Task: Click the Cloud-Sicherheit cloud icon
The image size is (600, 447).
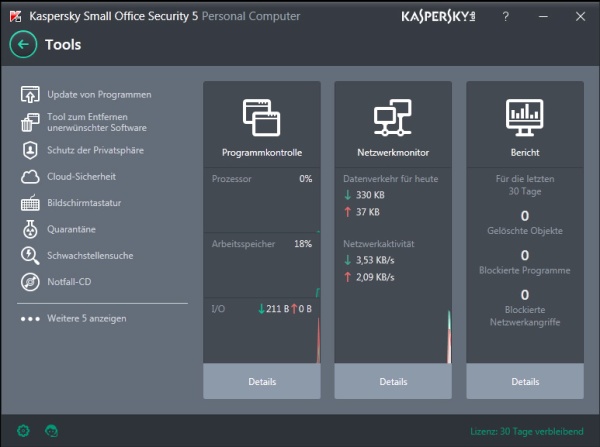Action: (x=30, y=177)
